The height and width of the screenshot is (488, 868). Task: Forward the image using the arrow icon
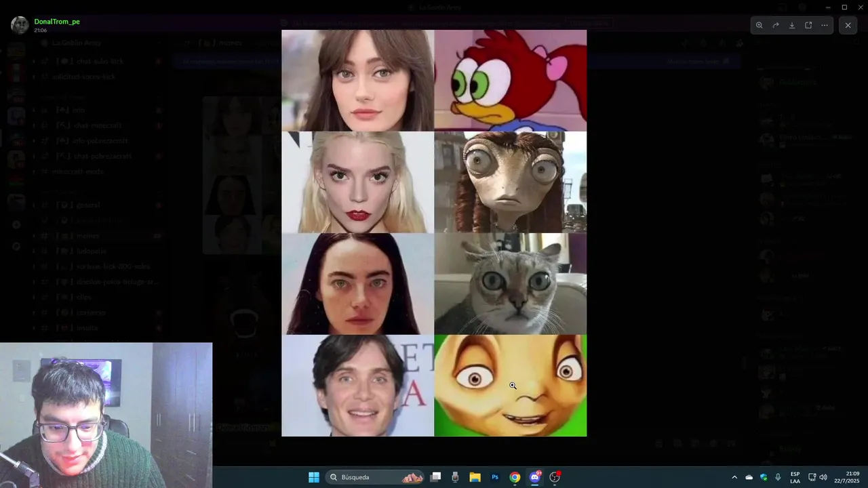click(x=776, y=25)
